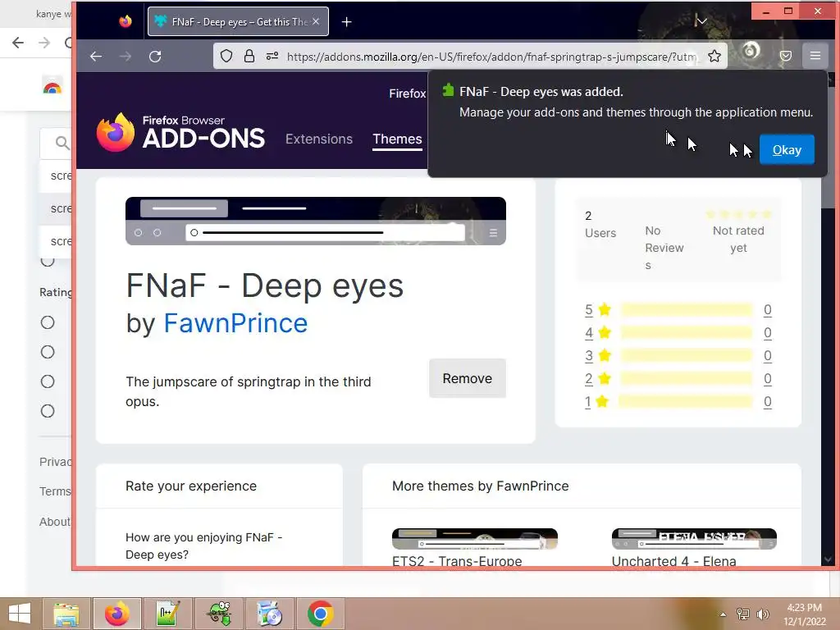View 4 star ratings row

(x=678, y=333)
